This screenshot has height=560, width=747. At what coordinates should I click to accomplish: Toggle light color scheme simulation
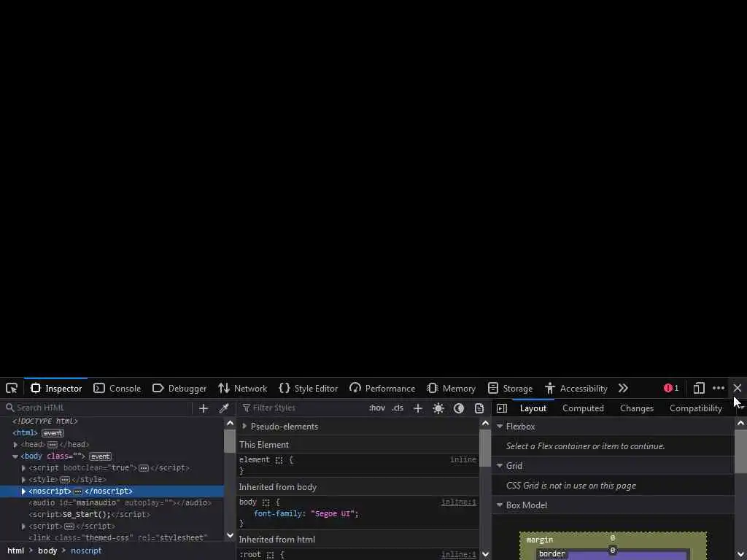tap(438, 408)
